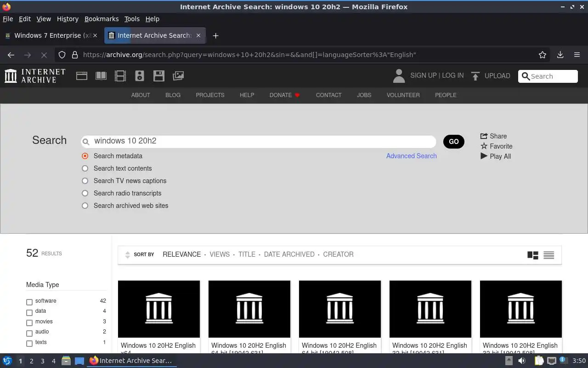Click SIGN UP link
Viewport: 588px width, 368px height.
[x=424, y=75]
